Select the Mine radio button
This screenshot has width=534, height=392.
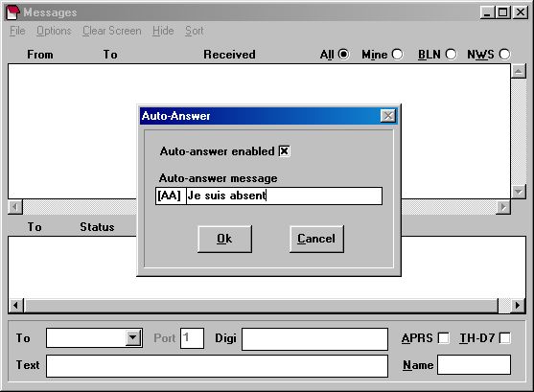pyautogui.click(x=397, y=54)
